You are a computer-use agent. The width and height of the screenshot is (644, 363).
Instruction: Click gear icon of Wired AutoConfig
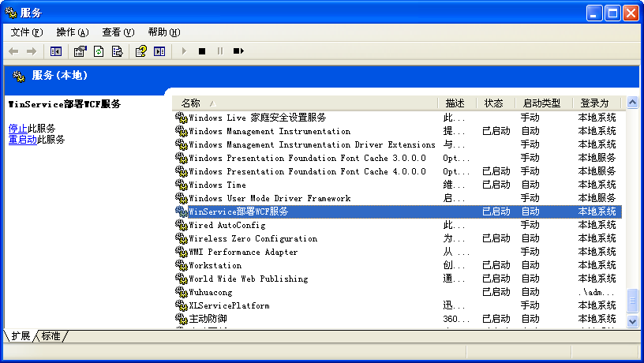(182, 225)
